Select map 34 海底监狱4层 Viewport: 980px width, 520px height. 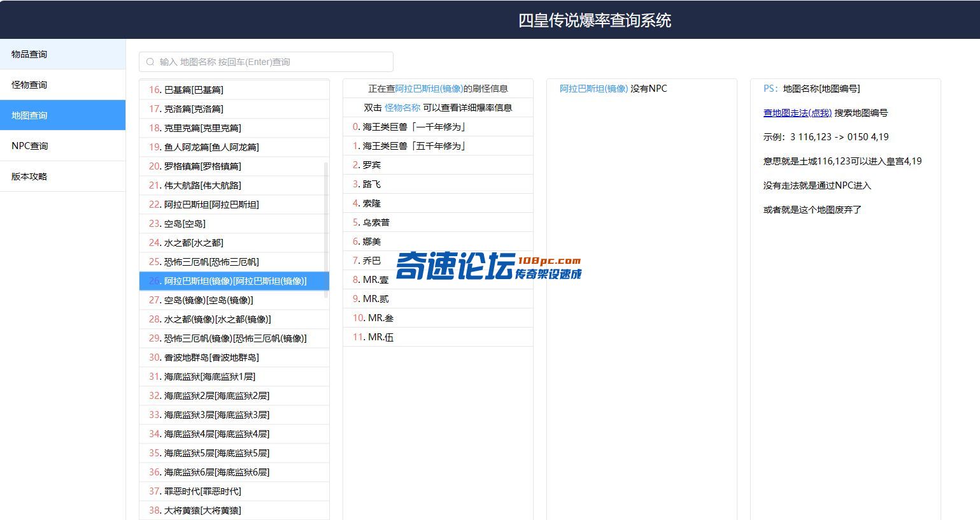pos(234,434)
